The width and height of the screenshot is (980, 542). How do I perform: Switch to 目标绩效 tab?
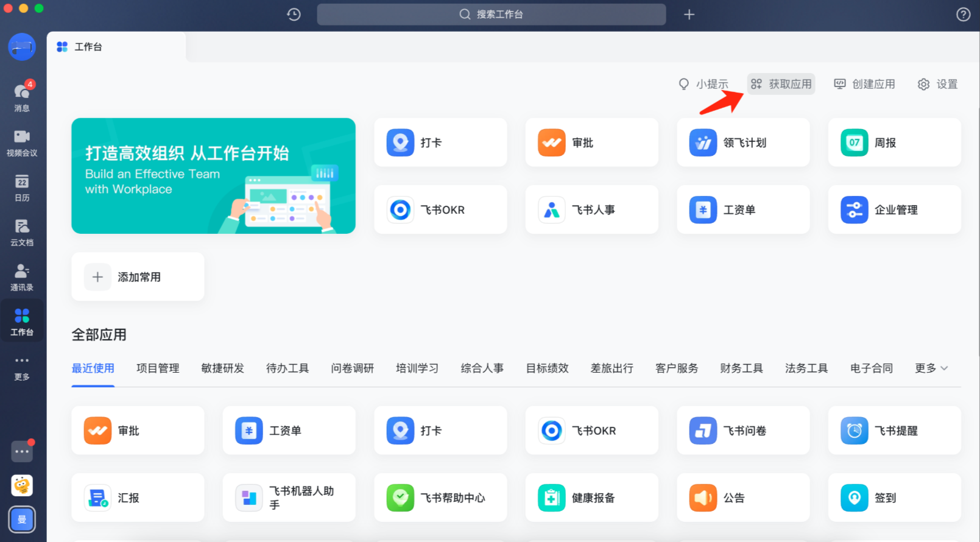pos(547,368)
